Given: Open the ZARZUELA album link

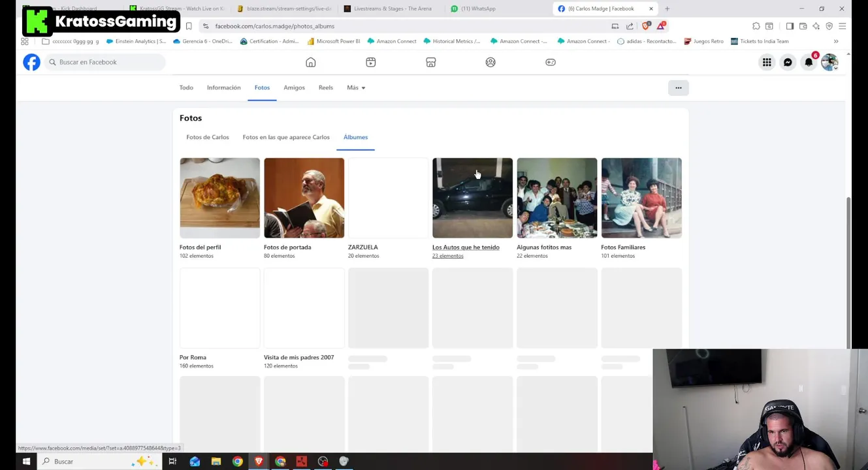Looking at the screenshot, I should [363, 247].
